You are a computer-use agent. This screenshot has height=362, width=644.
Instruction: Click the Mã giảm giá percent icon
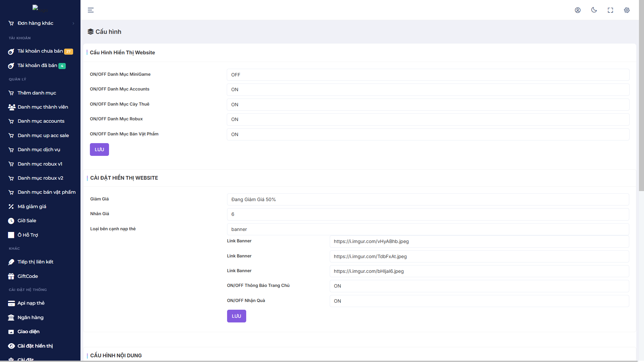pyautogui.click(x=11, y=206)
